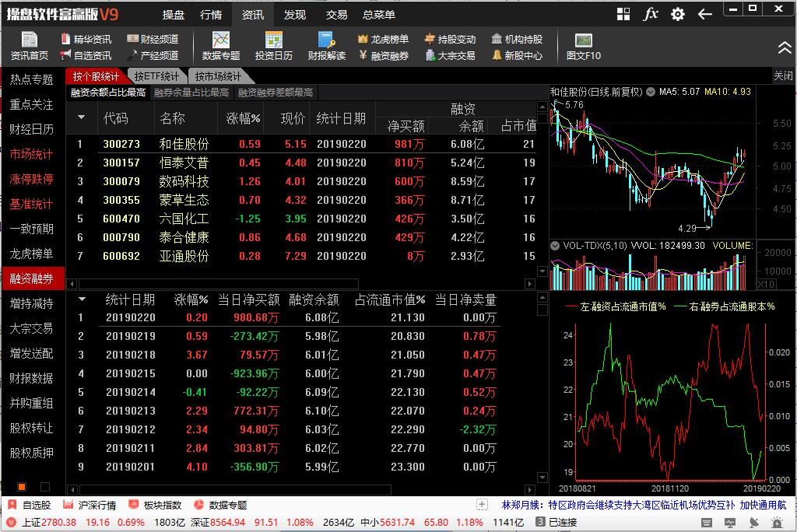
Task: Click the 上证 index value in the status bar
Action: pyautogui.click(x=59, y=523)
